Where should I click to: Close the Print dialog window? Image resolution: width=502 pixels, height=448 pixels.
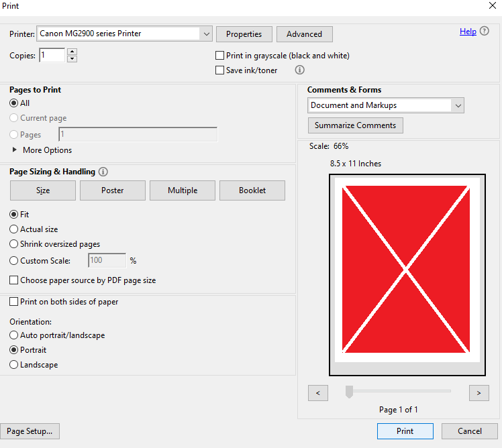point(493,5)
